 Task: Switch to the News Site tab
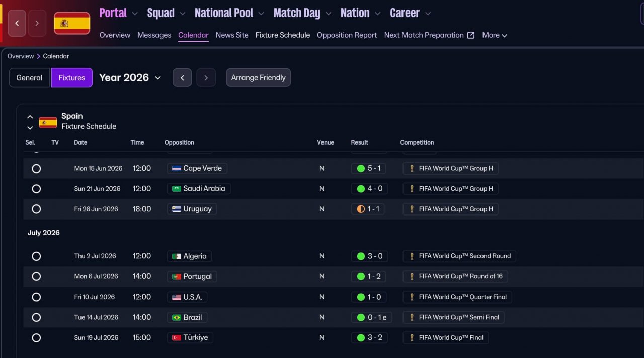[x=232, y=35]
